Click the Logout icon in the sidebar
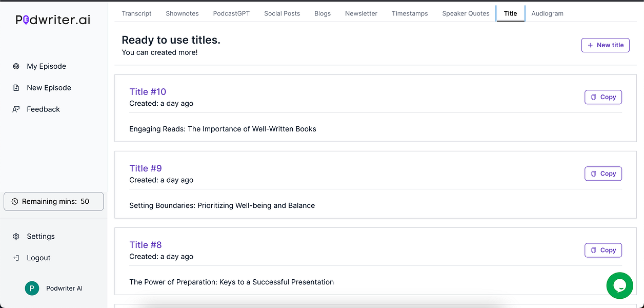The width and height of the screenshot is (644, 308). point(16,258)
